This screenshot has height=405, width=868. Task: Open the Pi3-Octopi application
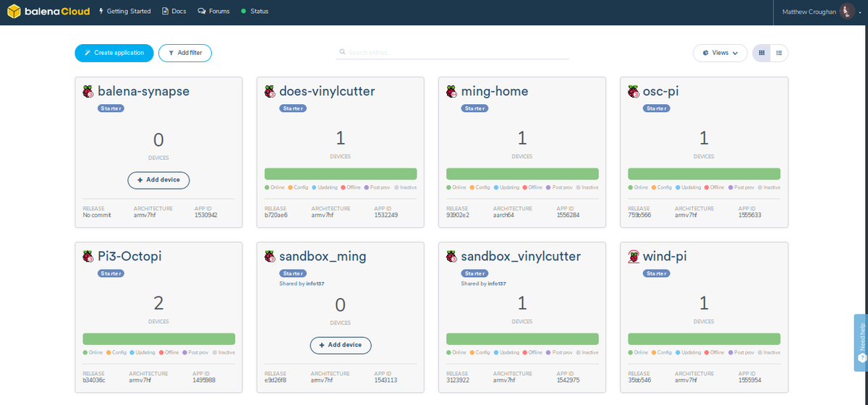coord(130,257)
